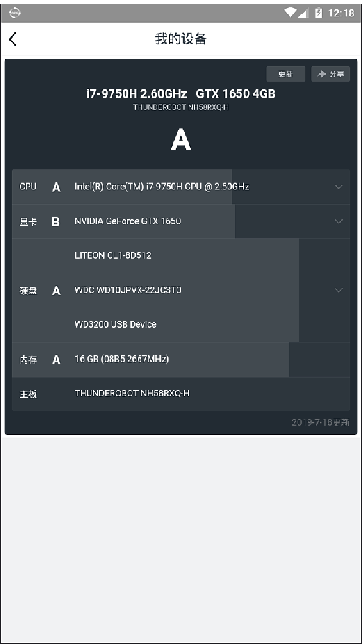This screenshot has height=644, width=362.
Task: Tap the Wi-Fi status icon
Action: [x=291, y=13]
